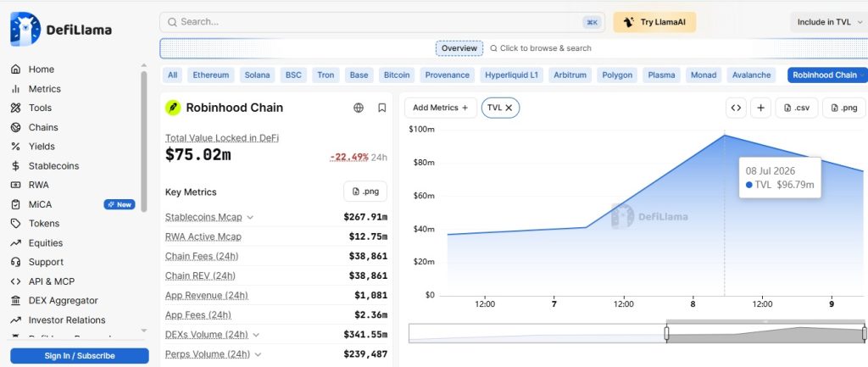This screenshot has height=367, width=868.
Task: Select the Avalanche chain tab
Action: pyautogui.click(x=751, y=75)
